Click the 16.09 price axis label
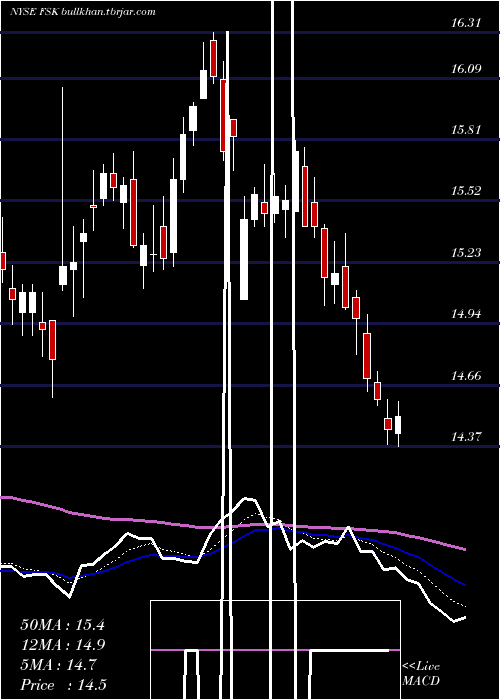Viewport: 500px width, 700px height. click(466, 68)
